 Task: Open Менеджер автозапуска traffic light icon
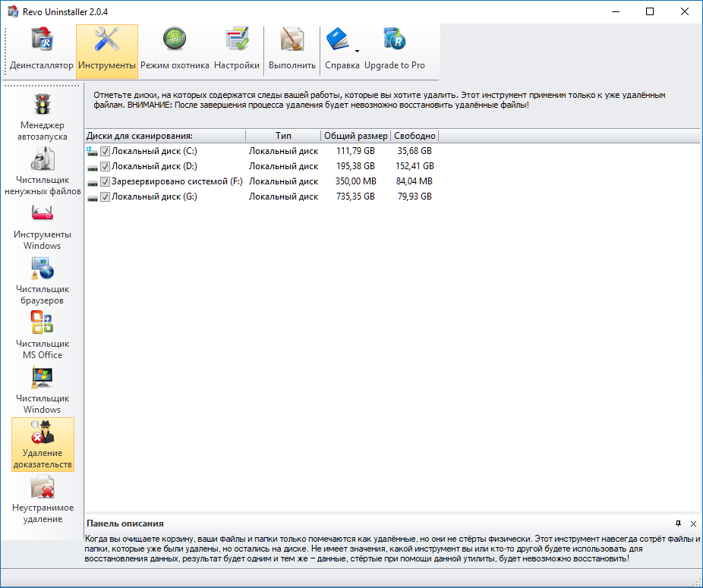tap(43, 117)
